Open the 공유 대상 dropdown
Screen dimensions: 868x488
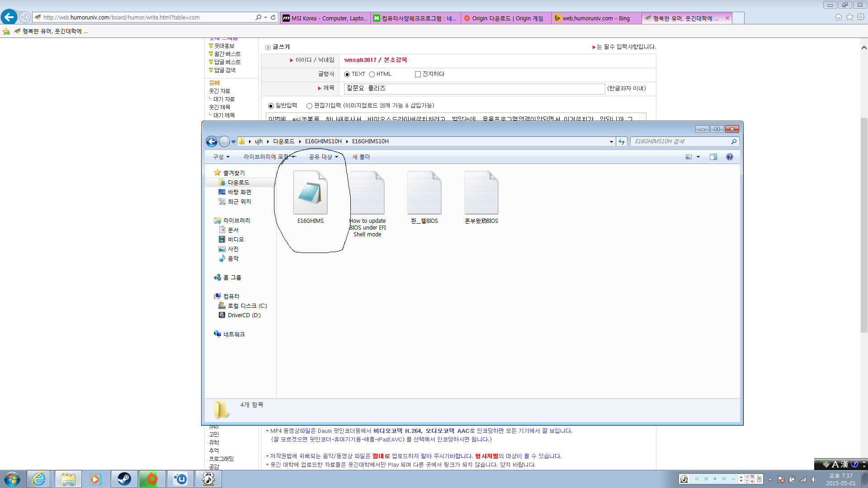tap(323, 157)
